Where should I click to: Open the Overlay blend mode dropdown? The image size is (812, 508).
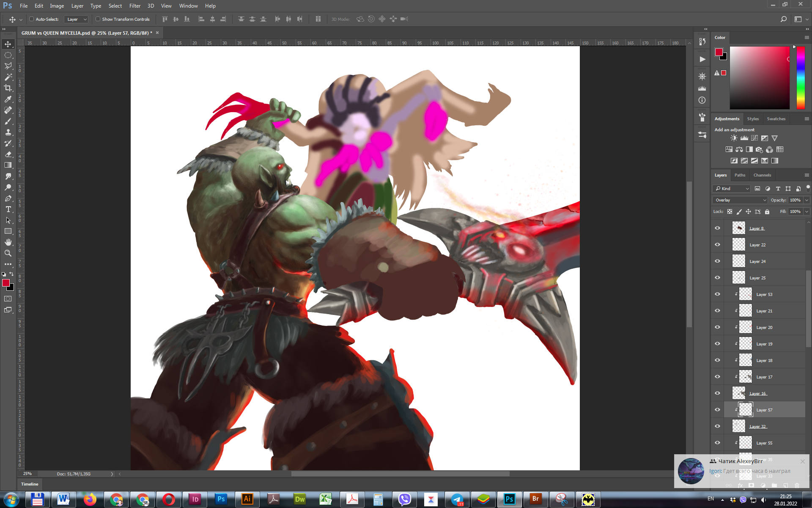(740, 200)
